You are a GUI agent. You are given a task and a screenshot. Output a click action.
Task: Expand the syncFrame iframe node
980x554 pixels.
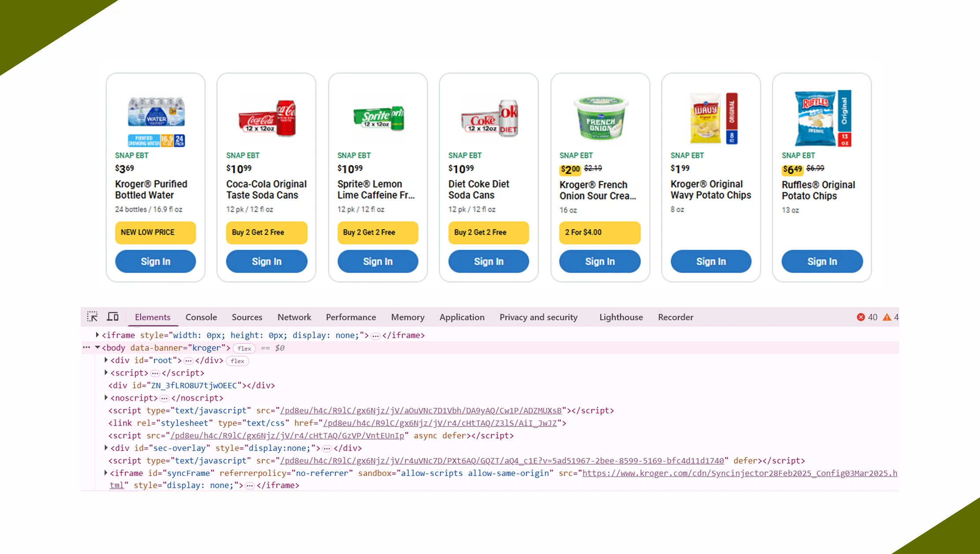(x=106, y=473)
